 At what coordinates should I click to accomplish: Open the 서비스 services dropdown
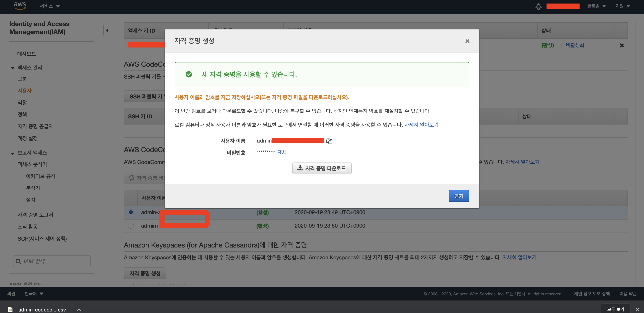pyautogui.click(x=50, y=6)
